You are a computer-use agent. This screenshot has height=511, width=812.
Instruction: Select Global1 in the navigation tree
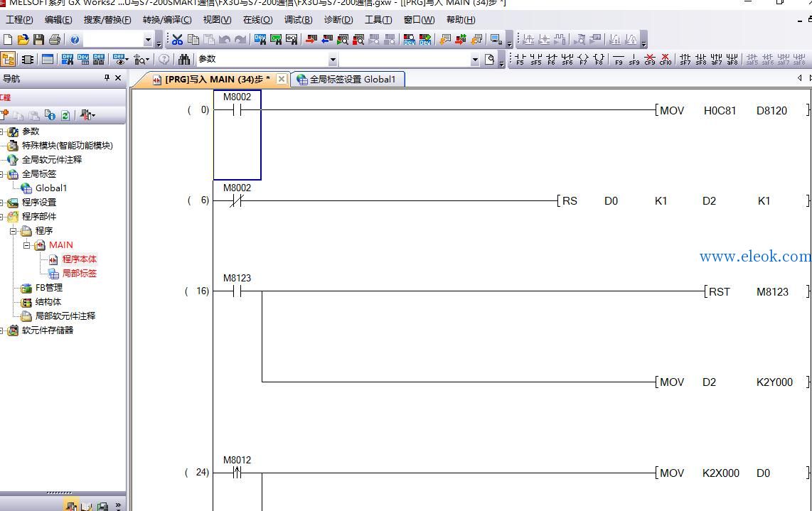(50, 188)
